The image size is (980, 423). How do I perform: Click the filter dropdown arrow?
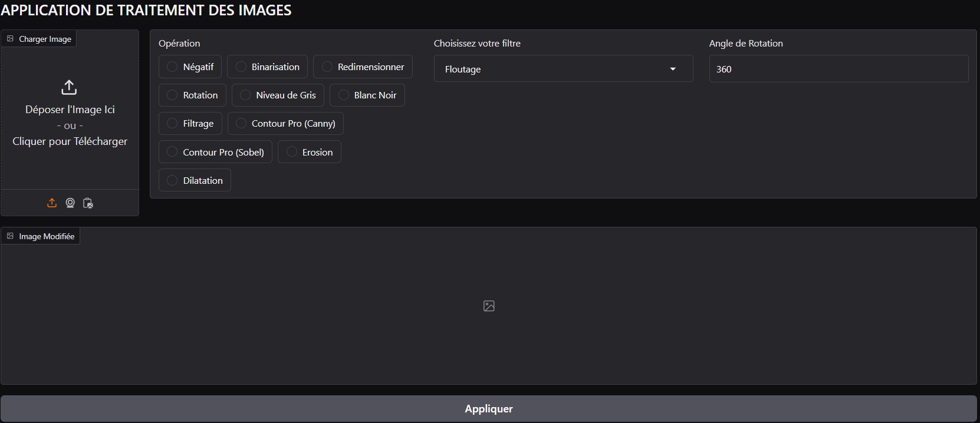click(x=673, y=69)
